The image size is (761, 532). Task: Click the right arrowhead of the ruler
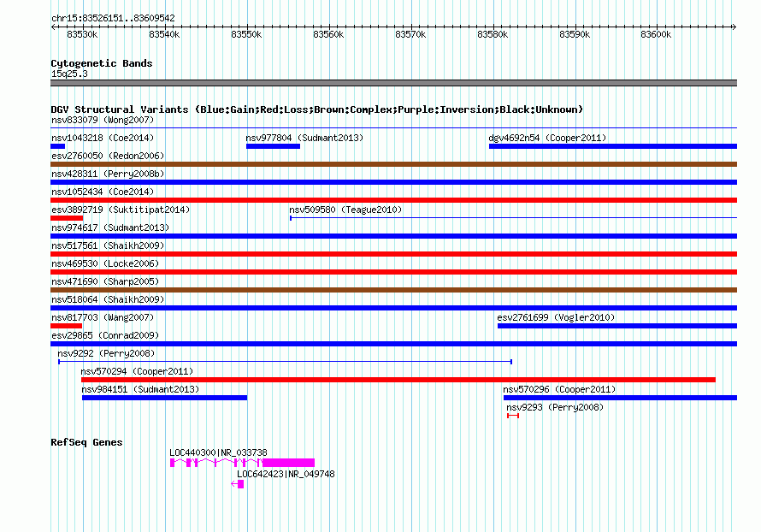coord(734,27)
